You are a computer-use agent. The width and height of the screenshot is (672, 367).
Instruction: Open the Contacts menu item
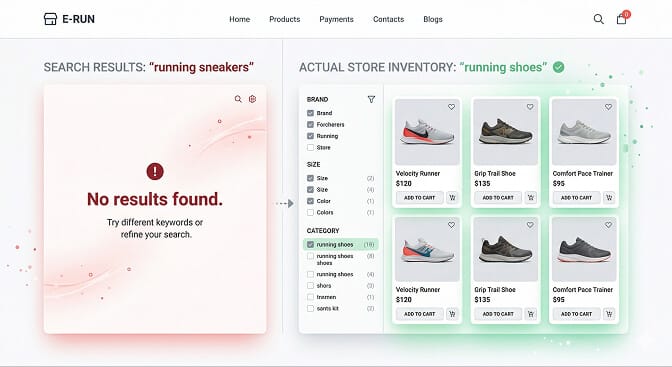click(388, 19)
